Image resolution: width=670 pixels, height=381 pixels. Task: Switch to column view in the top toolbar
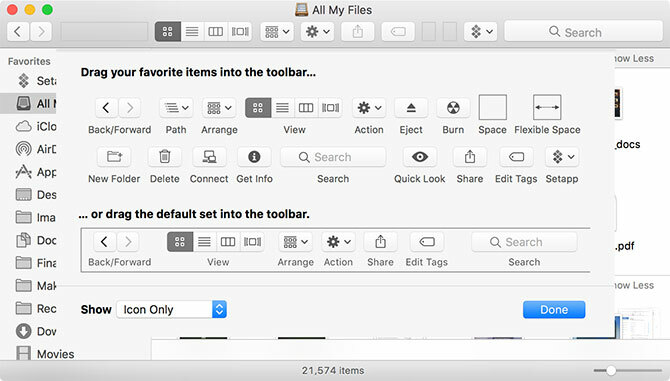[x=216, y=32]
